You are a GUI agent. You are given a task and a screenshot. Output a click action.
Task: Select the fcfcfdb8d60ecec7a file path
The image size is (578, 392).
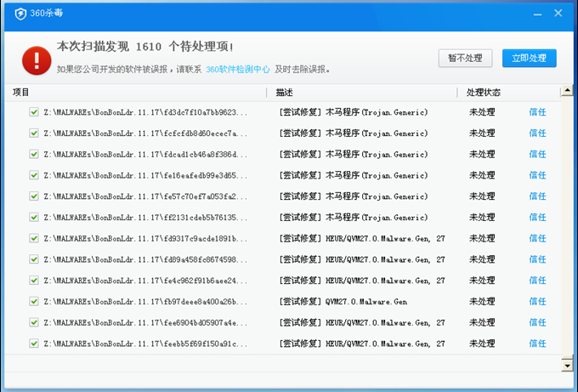pos(145,134)
